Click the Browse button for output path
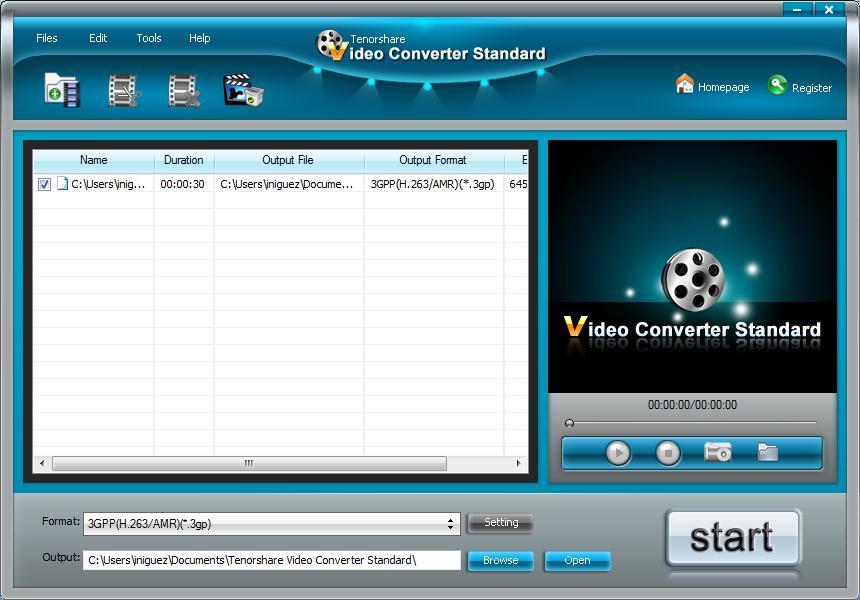 [500, 561]
